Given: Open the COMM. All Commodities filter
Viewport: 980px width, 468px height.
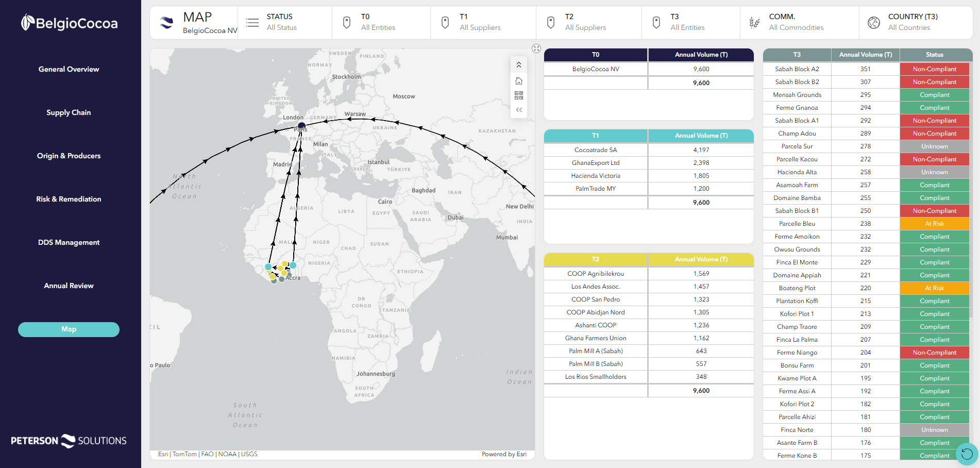Looking at the screenshot, I should point(800,23).
